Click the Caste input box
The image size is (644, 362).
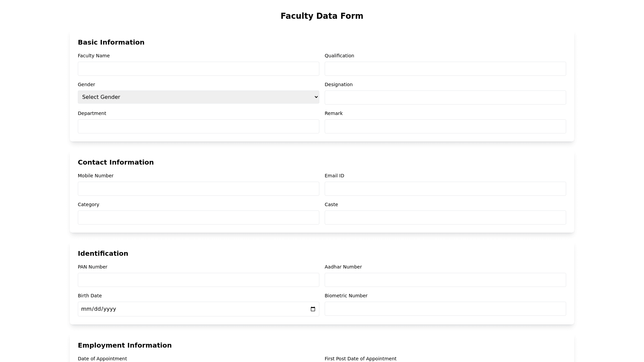tap(445, 218)
